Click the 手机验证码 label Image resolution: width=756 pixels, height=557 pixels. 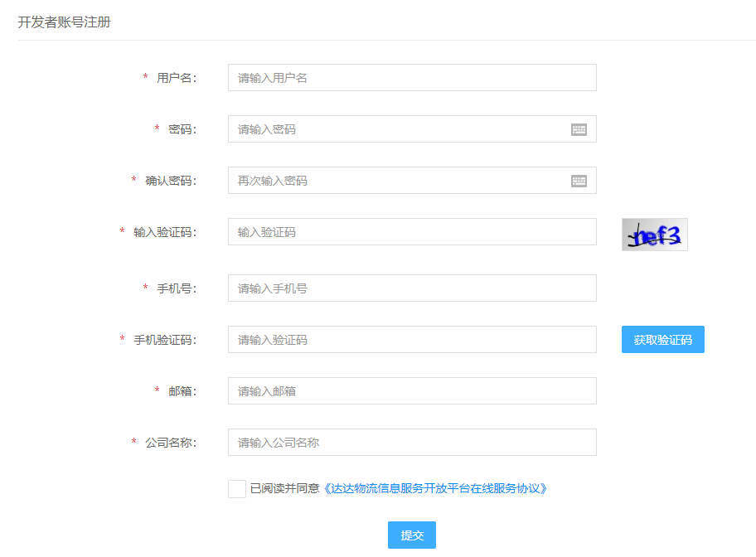[x=164, y=340]
